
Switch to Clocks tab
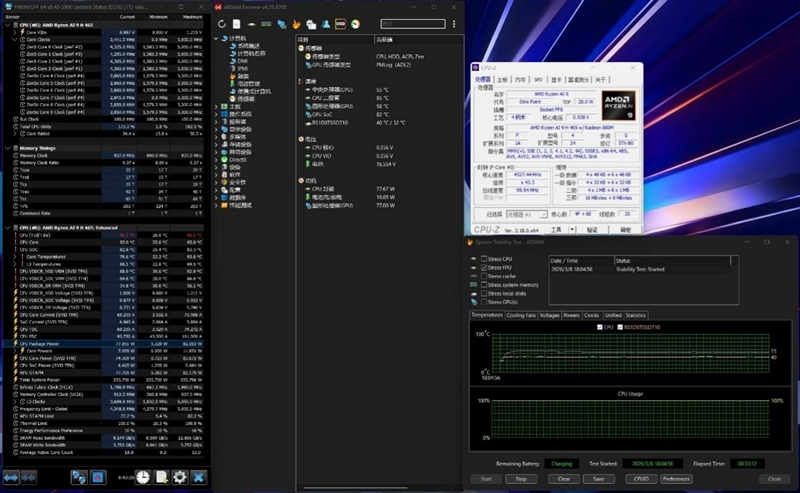(x=591, y=315)
